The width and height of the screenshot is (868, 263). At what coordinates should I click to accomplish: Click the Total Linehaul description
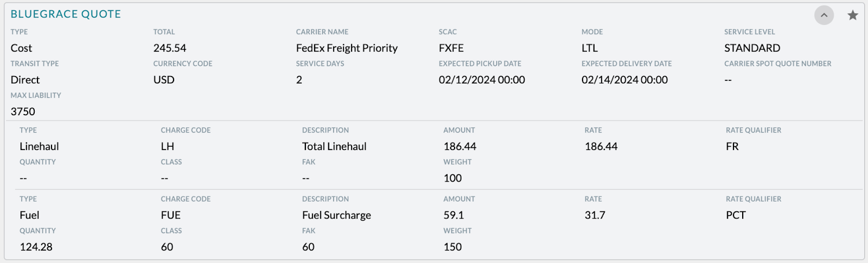[334, 147]
